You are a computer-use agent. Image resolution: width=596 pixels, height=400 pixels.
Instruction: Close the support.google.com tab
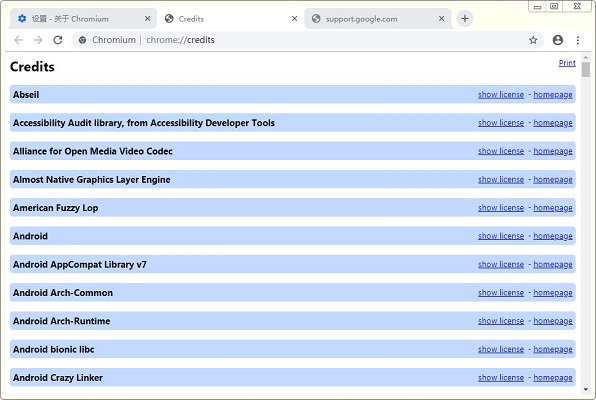click(441, 19)
